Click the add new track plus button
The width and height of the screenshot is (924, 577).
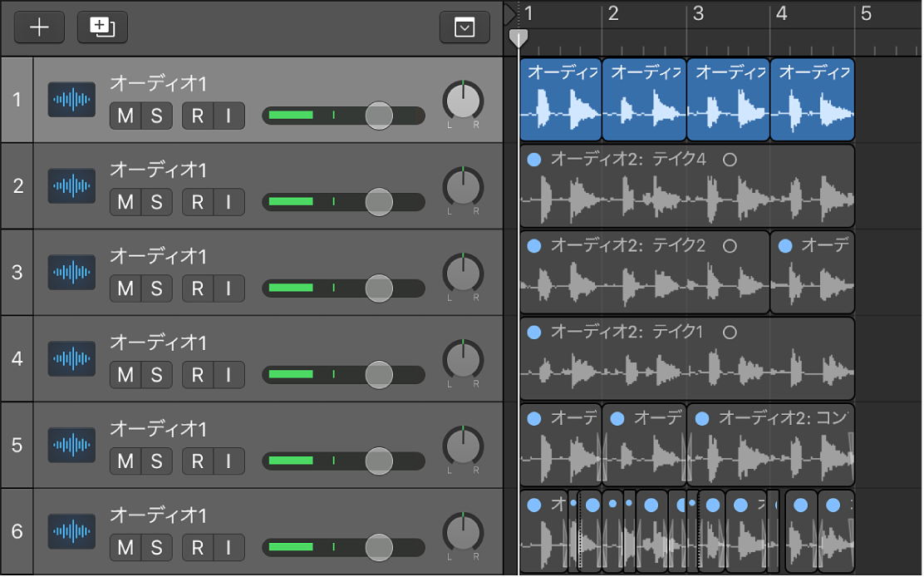click(x=39, y=27)
